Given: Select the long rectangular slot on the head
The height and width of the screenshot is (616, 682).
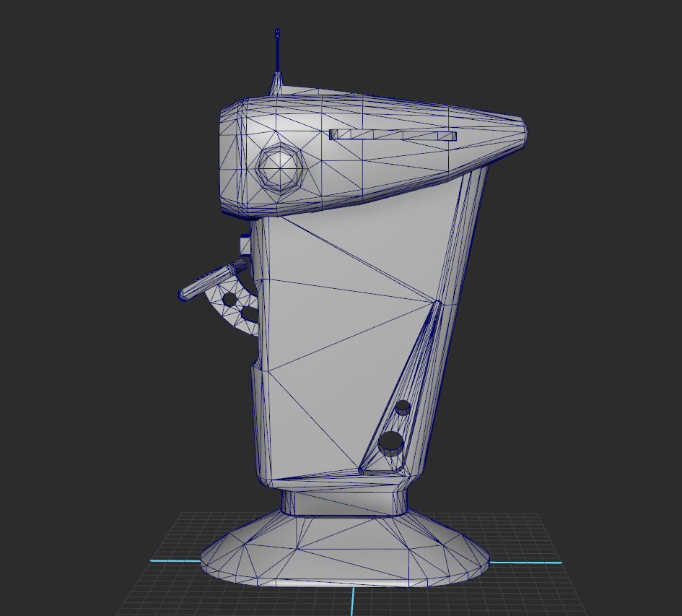Looking at the screenshot, I should tap(393, 135).
